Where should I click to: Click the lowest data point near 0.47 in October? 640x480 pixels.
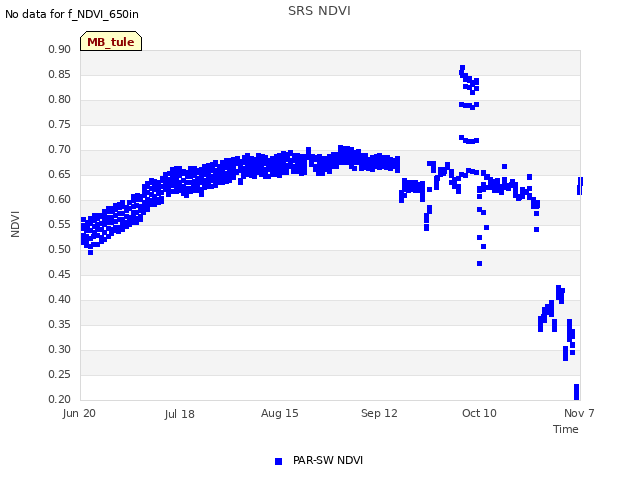tap(480, 264)
